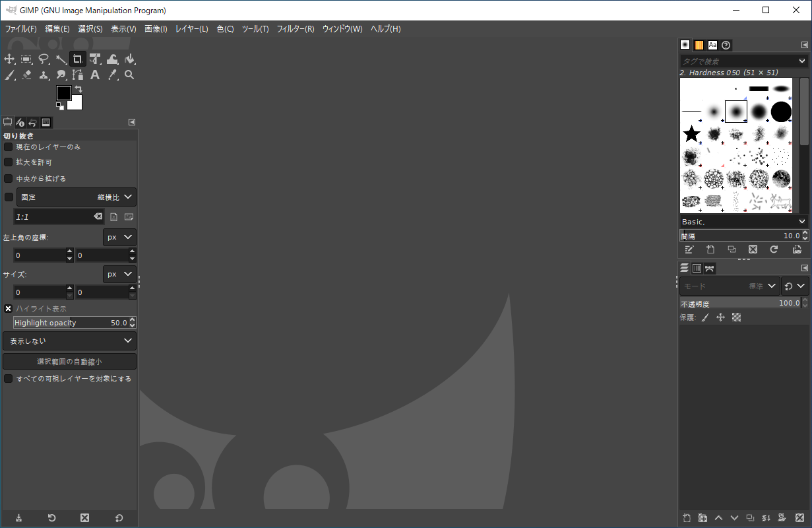Toggle the 拡大を許可 checkbox
The height and width of the screenshot is (528, 812).
(x=9, y=162)
